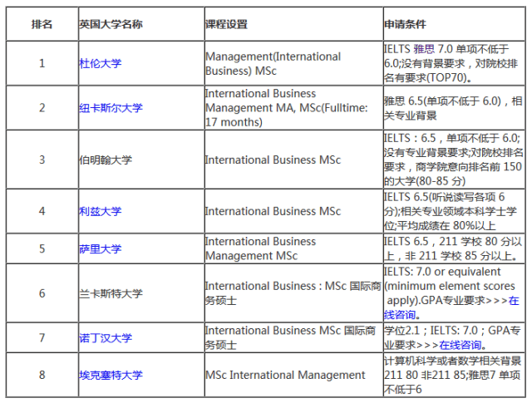Click the 兰卡斯特大学 cell

point(141,293)
